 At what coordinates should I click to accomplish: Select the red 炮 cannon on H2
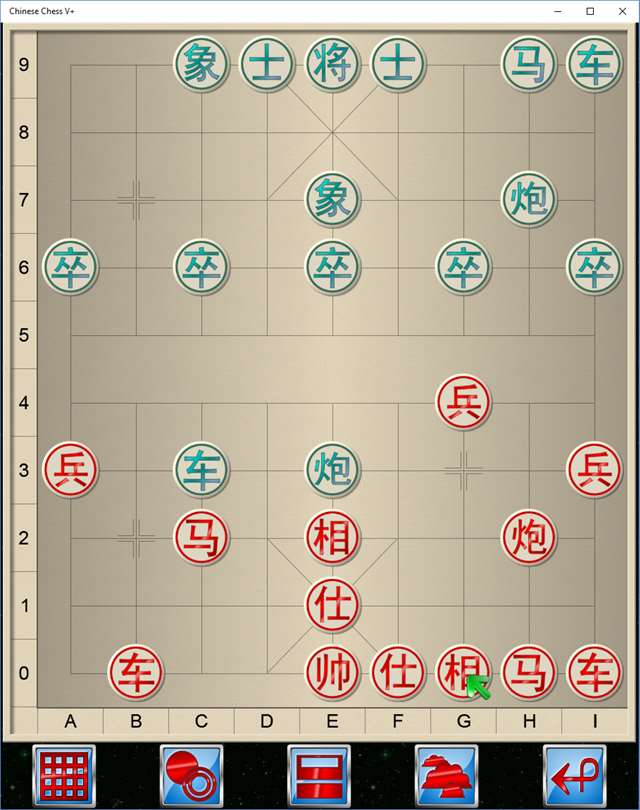(529, 537)
